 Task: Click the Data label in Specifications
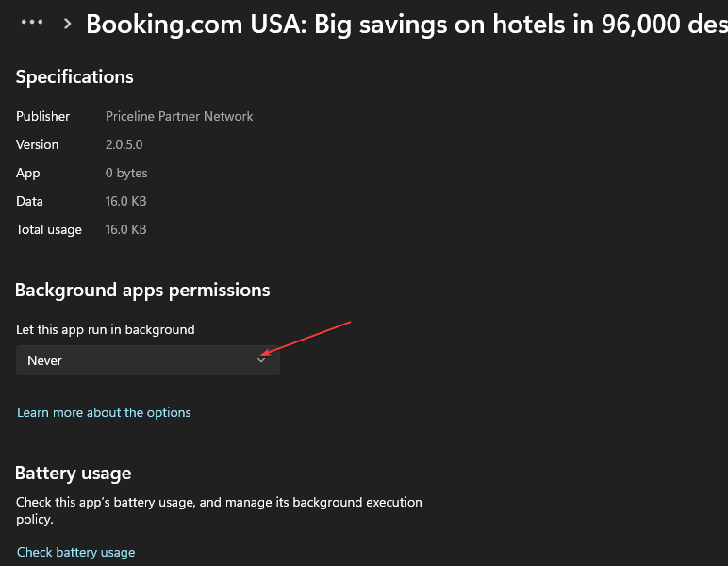29,201
